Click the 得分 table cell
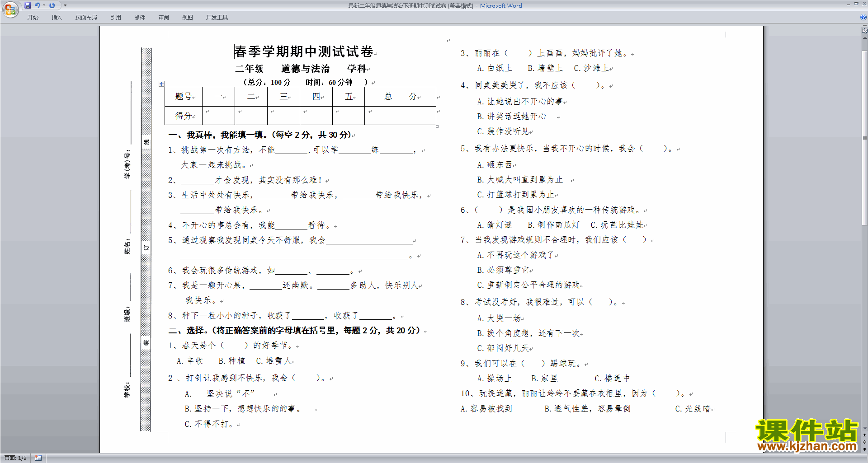Screen dimensions: 868x463 click(x=184, y=116)
